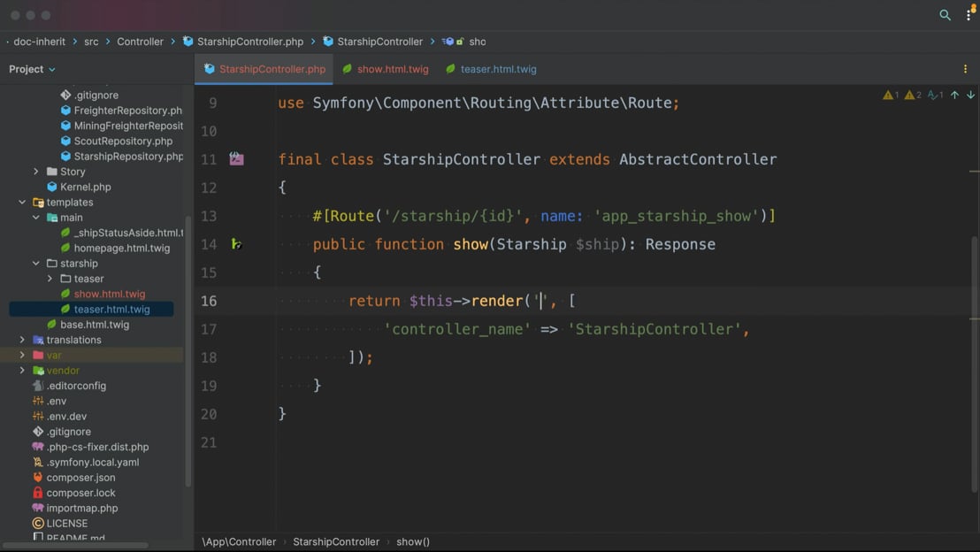Expand the var folder
Screen dimensions: 980x552
click(22, 355)
